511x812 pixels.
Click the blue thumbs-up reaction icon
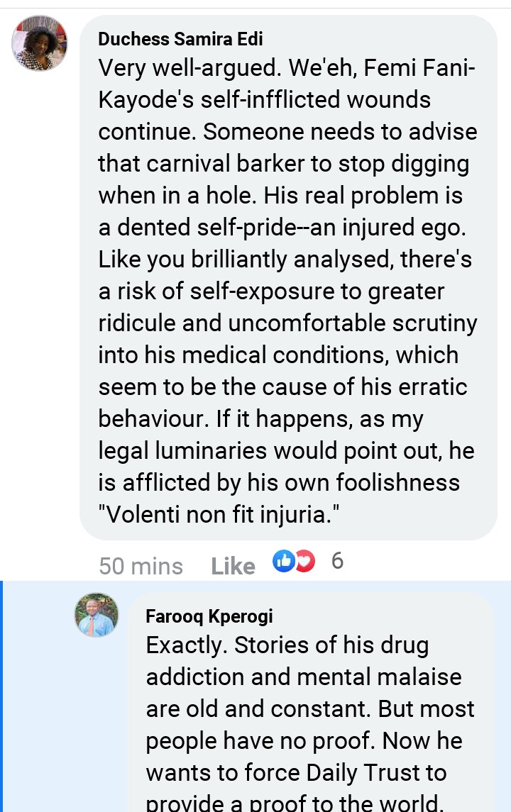(x=283, y=562)
